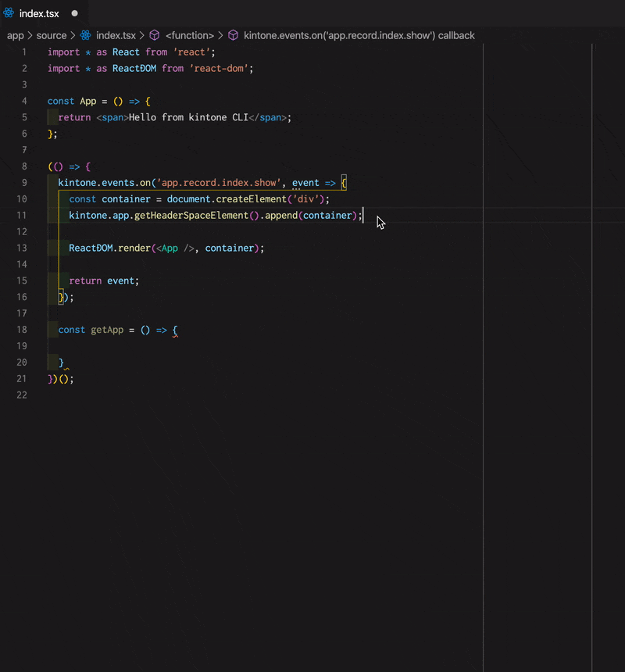Open the 'app' breadcrumb dropdown
The width and height of the screenshot is (625, 672).
click(15, 35)
